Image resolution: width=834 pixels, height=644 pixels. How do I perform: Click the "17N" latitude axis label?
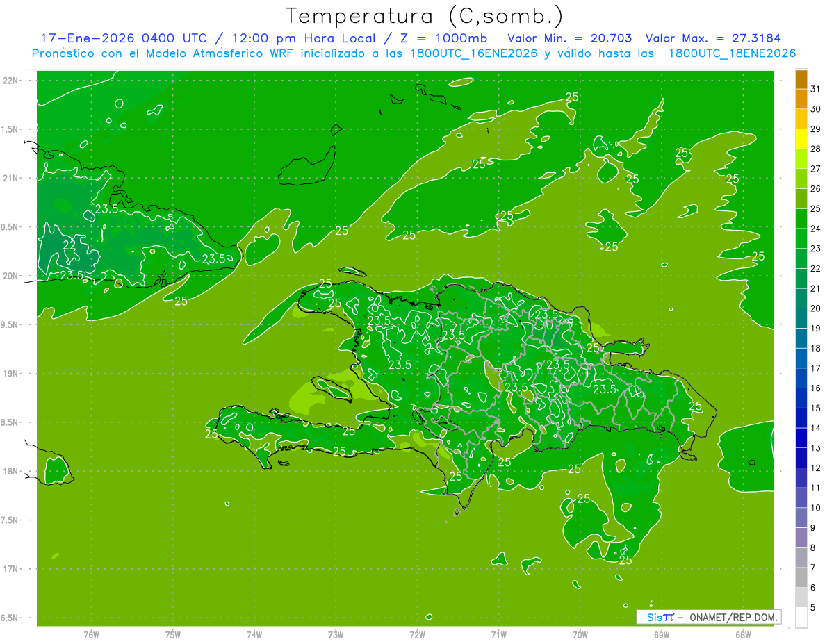(12, 569)
